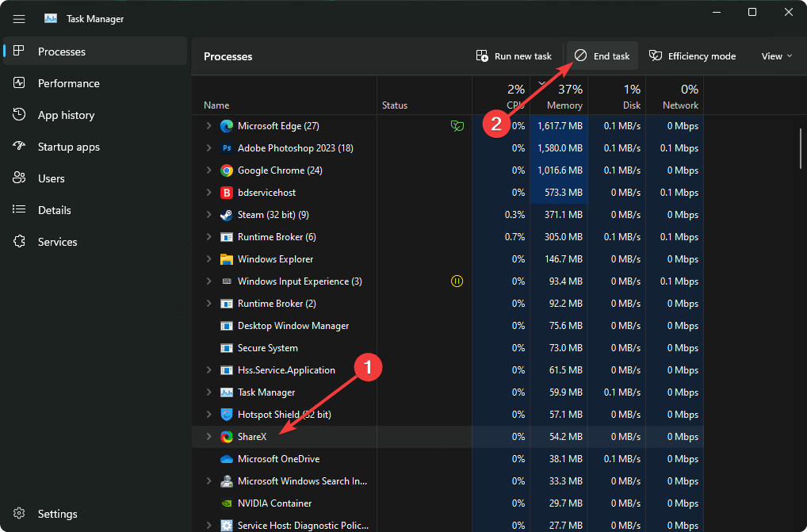
Task: Switch to the Performance tab
Action: 69,83
